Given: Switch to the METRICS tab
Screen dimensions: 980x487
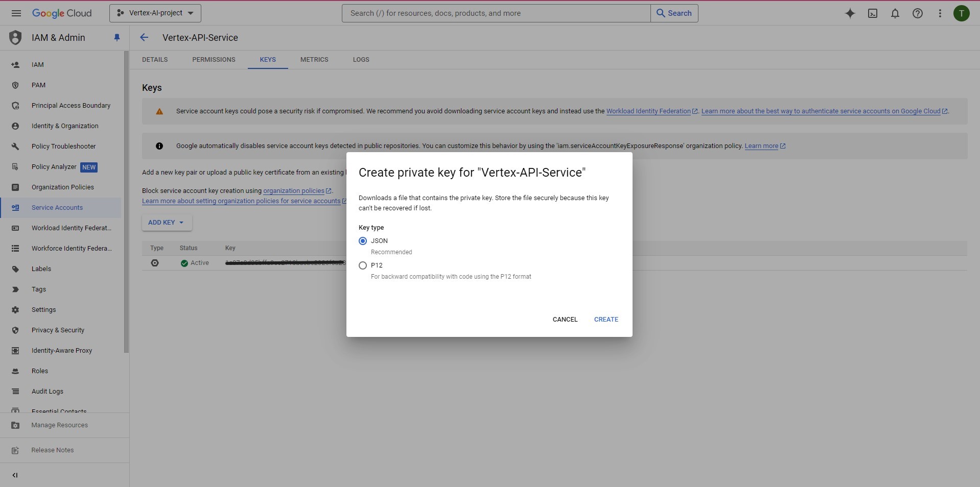Looking at the screenshot, I should [314, 60].
